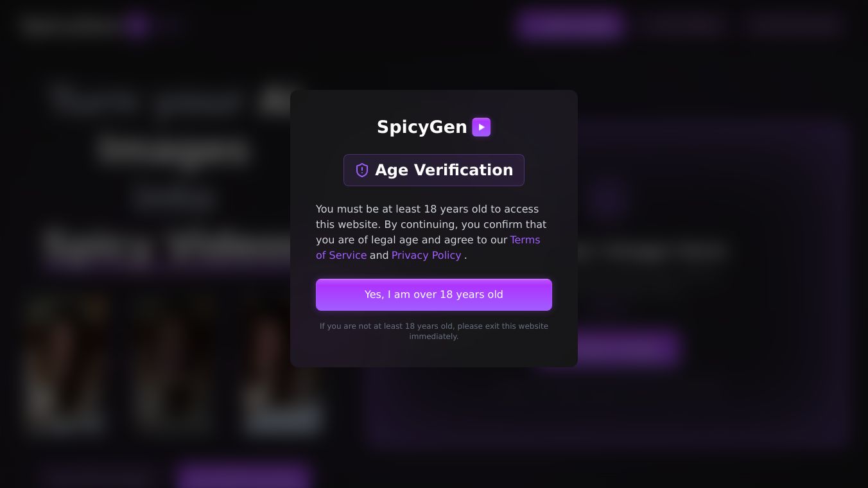The width and height of the screenshot is (868, 488).
Task: Click the shield icon in Age Verification badge
Action: click(x=362, y=170)
